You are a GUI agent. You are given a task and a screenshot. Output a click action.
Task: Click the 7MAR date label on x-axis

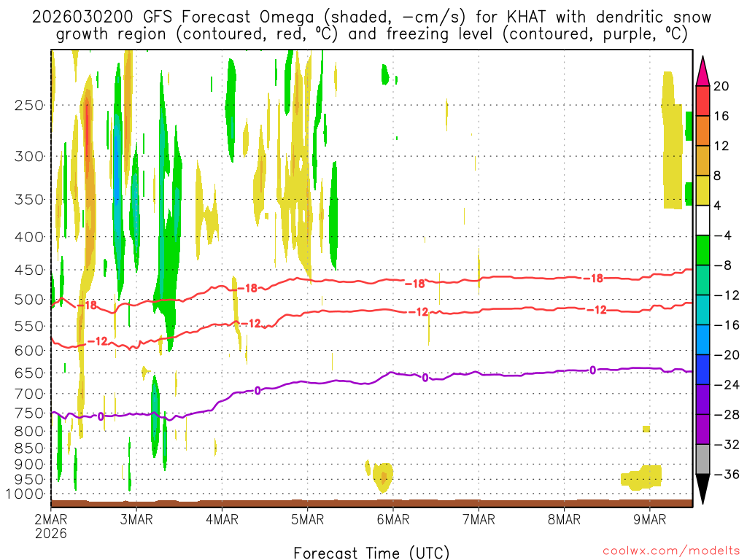pyautogui.click(x=479, y=519)
